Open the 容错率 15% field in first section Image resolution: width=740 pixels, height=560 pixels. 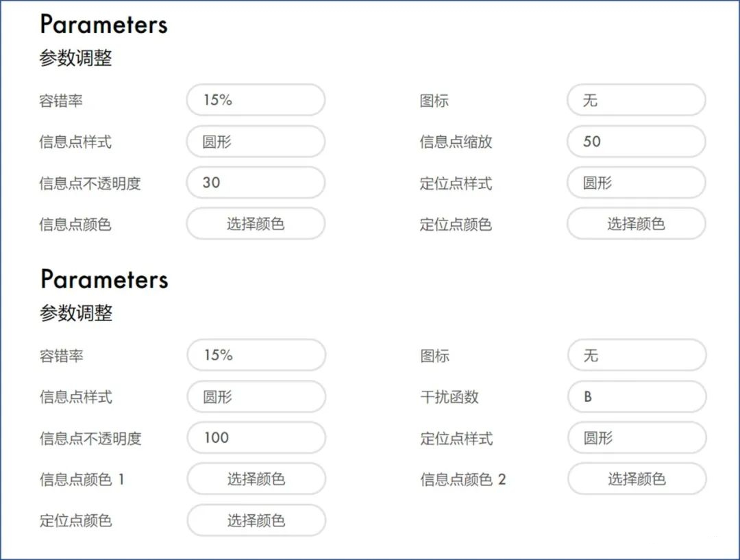coord(255,100)
